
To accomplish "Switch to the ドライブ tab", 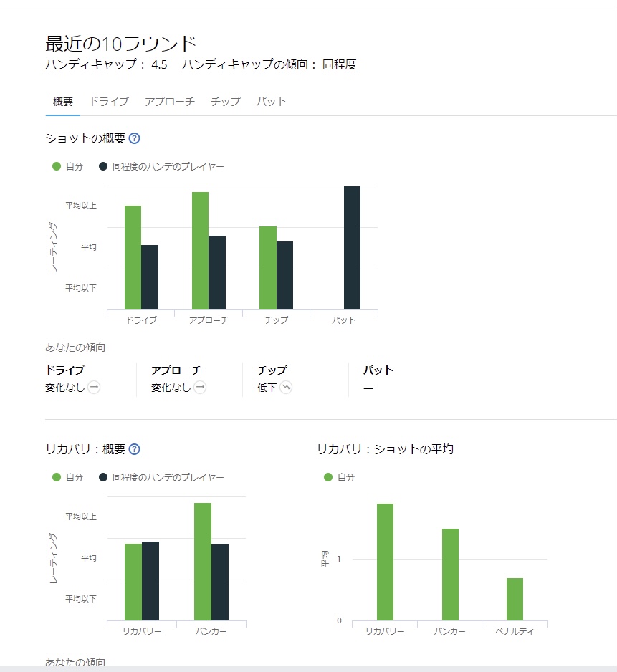I will click(109, 102).
